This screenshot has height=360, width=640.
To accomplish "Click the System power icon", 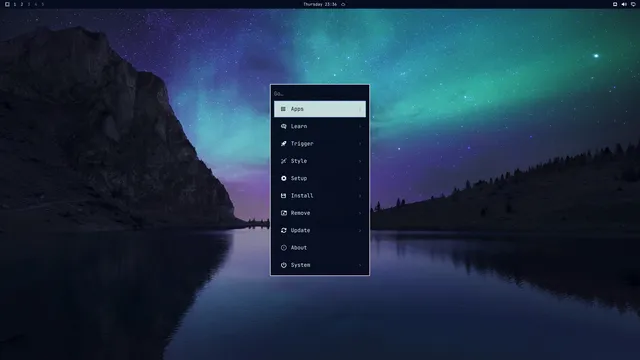I will pyautogui.click(x=283, y=265).
